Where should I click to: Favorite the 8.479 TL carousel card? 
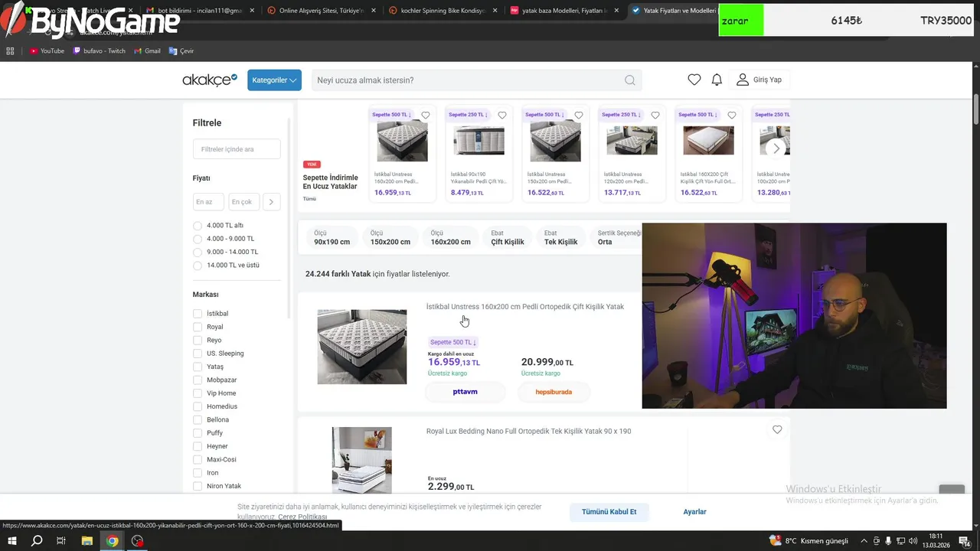pyautogui.click(x=502, y=116)
